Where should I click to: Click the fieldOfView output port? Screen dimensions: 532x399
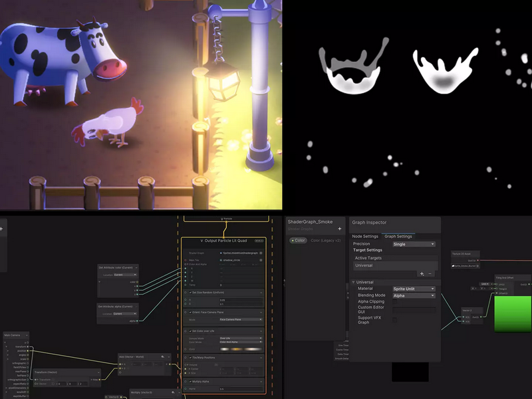[x=27, y=367]
